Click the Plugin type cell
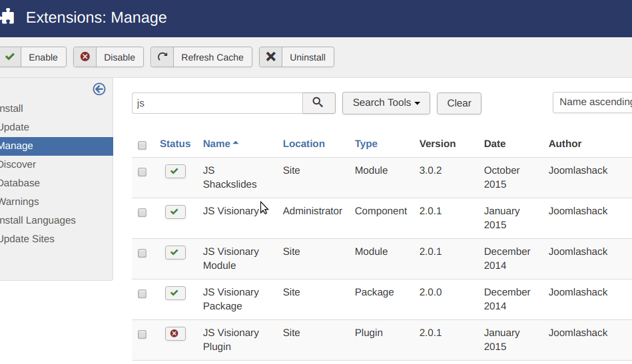The image size is (632, 364). point(369,333)
